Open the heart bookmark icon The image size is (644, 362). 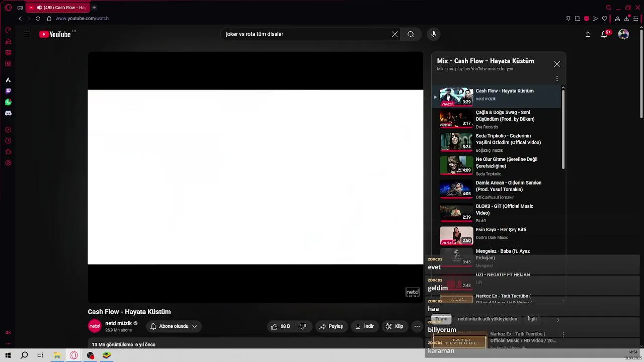tap(605, 19)
